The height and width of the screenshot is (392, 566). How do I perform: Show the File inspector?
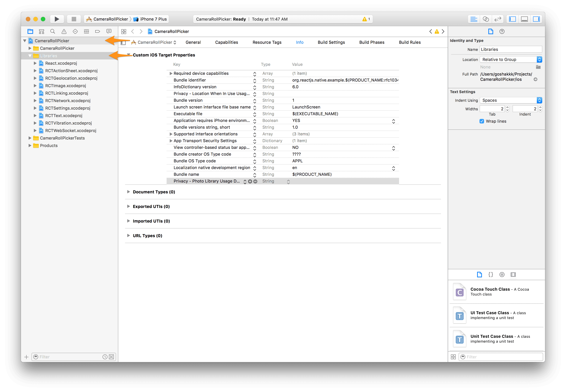491,31
